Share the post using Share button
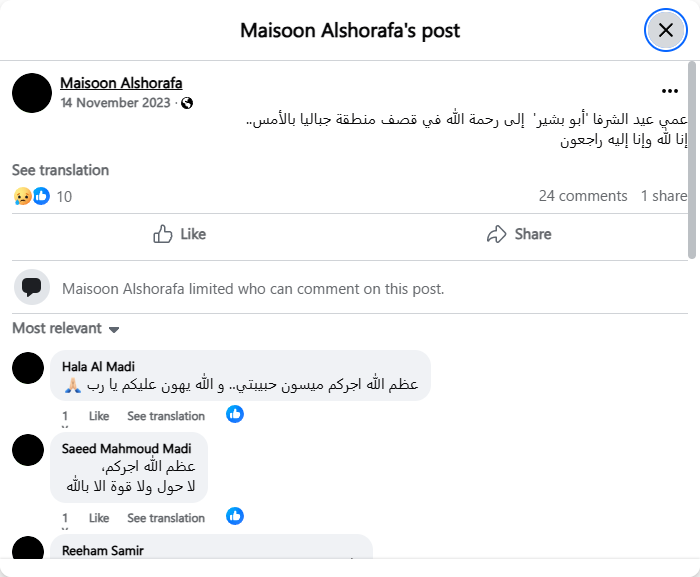The width and height of the screenshot is (700, 577). tap(519, 234)
